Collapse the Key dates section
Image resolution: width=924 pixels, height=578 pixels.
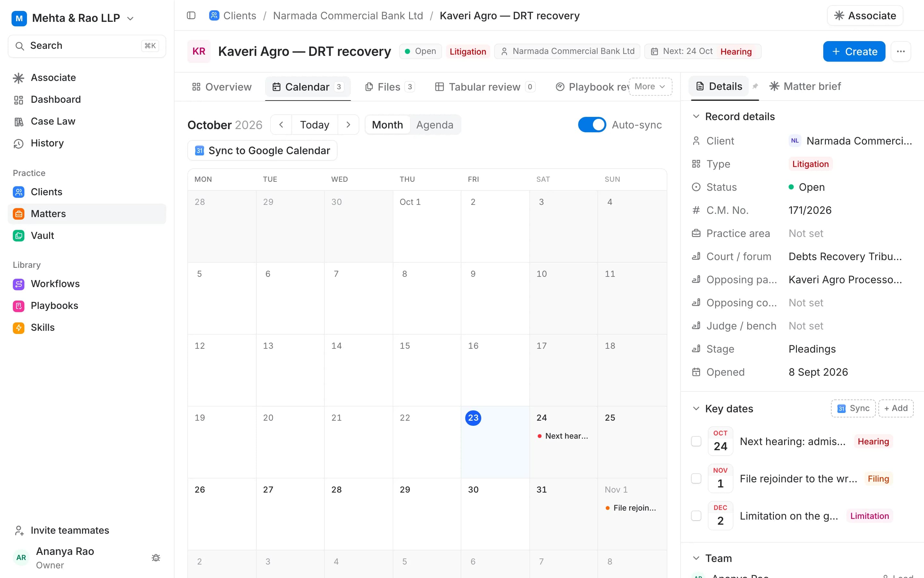pos(696,409)
